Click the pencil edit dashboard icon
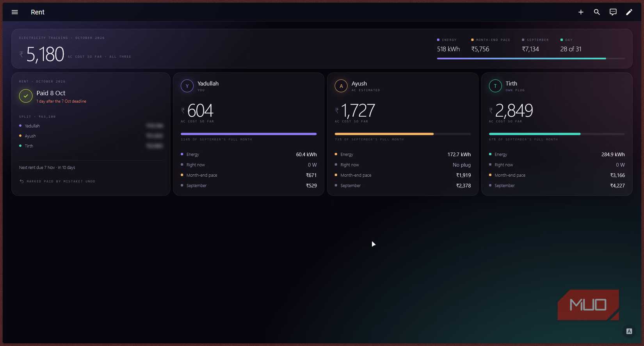The width and height of the screenshot is (644, 346). pos(629,12)
